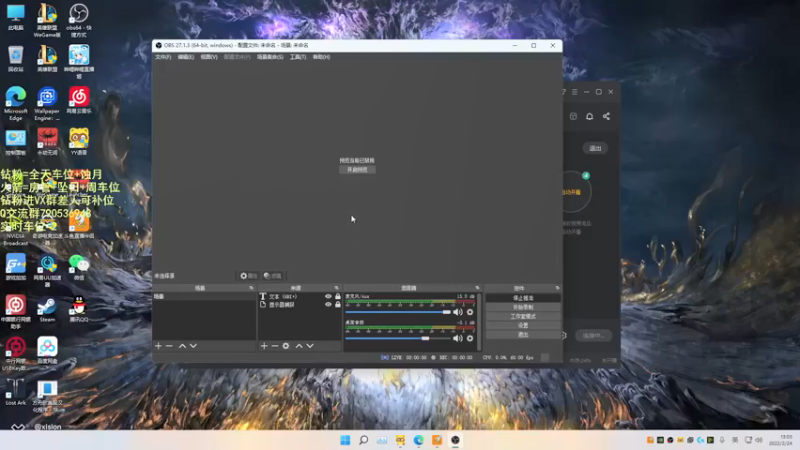
Task: Mute the microphone audio speaker icon
Action: tap(458, 312)
